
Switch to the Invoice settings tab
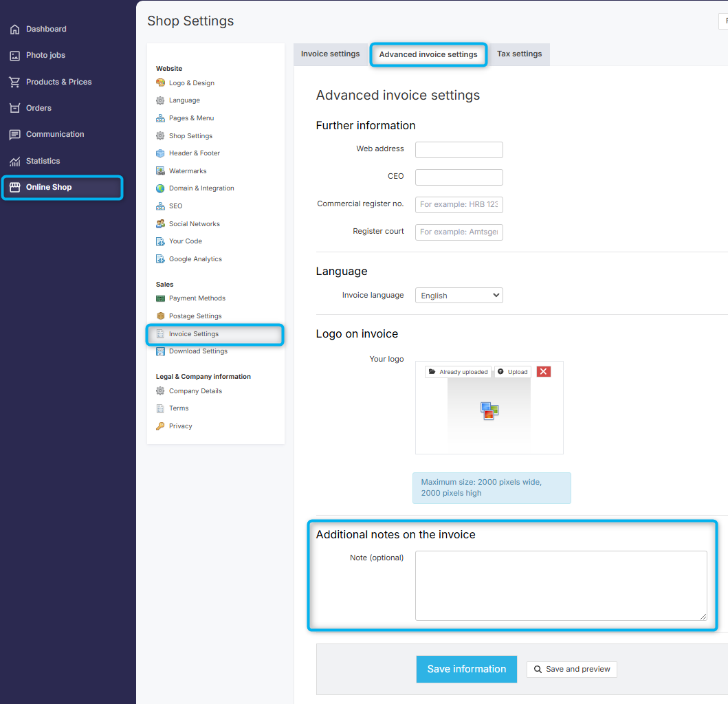[x=330, y=54]
